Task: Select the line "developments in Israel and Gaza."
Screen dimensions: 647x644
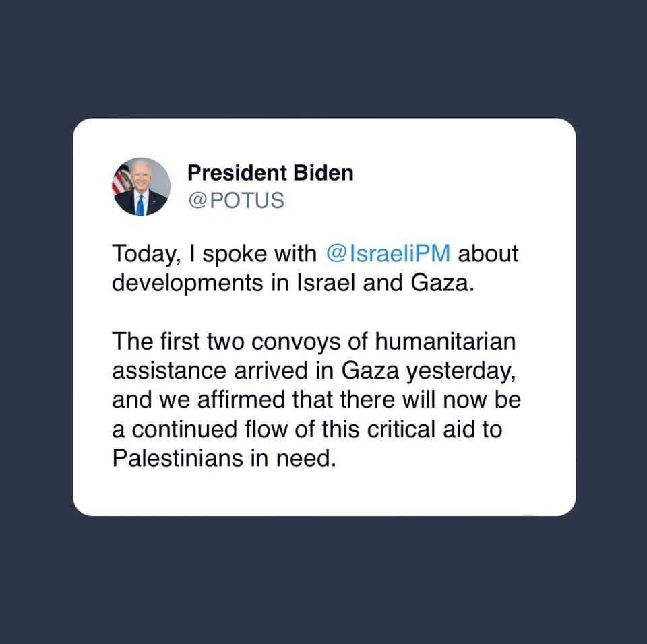Action: (294, 282)
